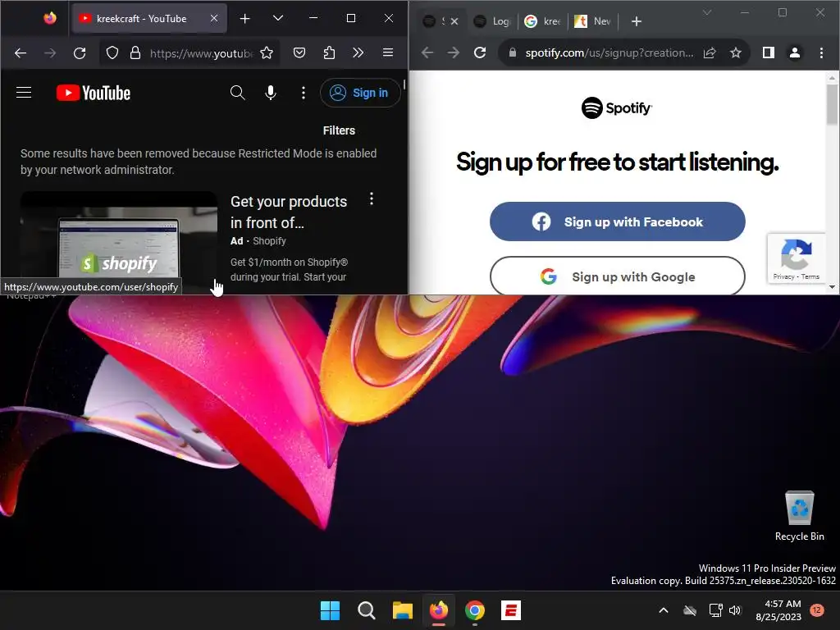Open the Shopify ad video thumbnail

tap(119, 242)
